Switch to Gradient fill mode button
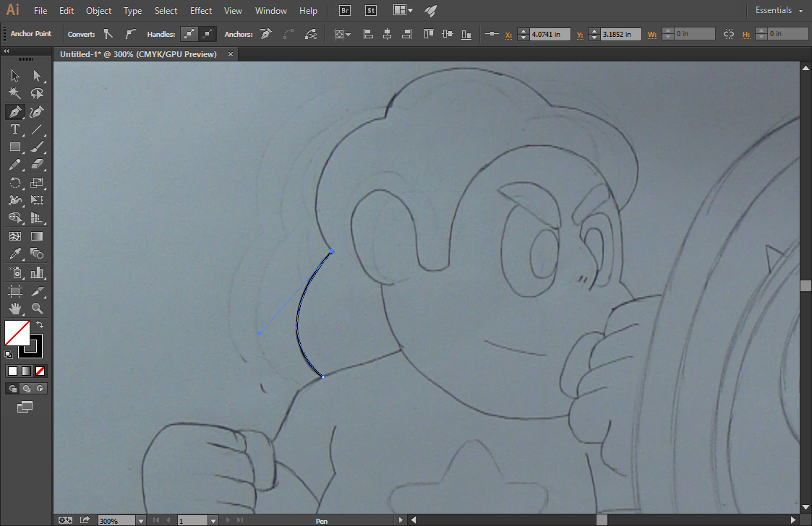The height and width of the screenshot is (526, 812). click(27, 371)
